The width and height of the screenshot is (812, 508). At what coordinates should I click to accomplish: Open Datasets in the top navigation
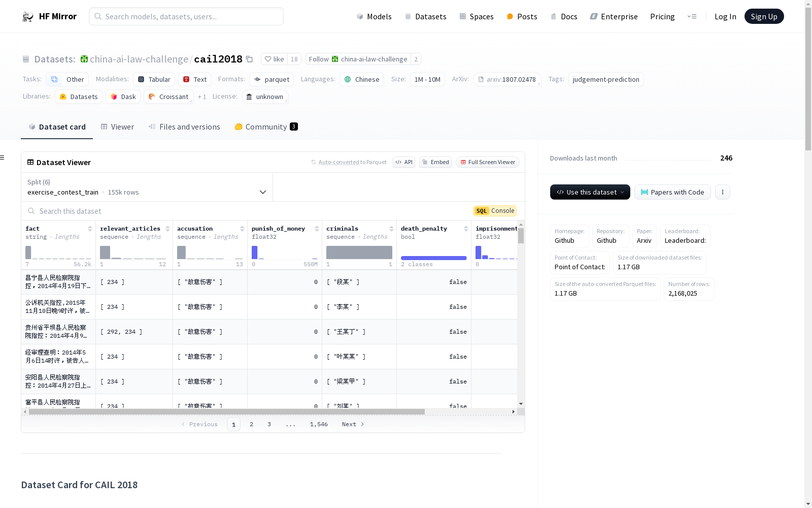[x=425, y=17]
